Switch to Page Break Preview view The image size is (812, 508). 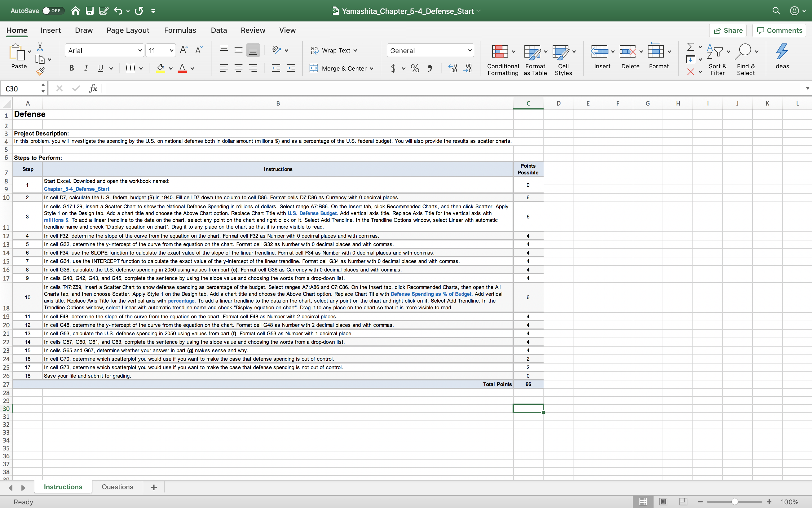coord(683,501)
